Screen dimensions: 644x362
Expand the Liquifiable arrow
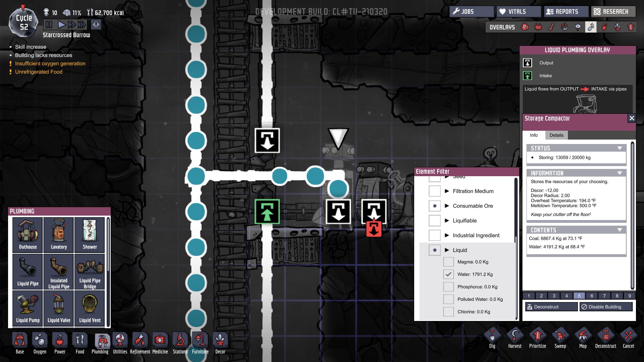447,220
